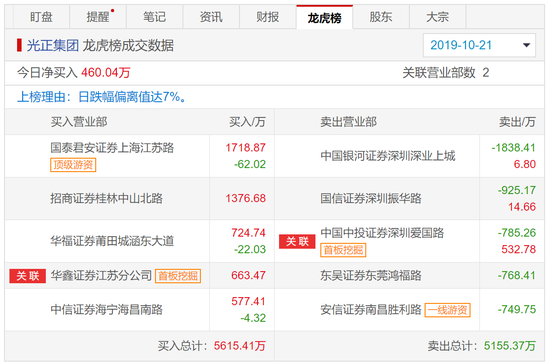Click sell amount -785.26
Image resolution: width=550 pixels, height=363 pixels.
[517, 233]
